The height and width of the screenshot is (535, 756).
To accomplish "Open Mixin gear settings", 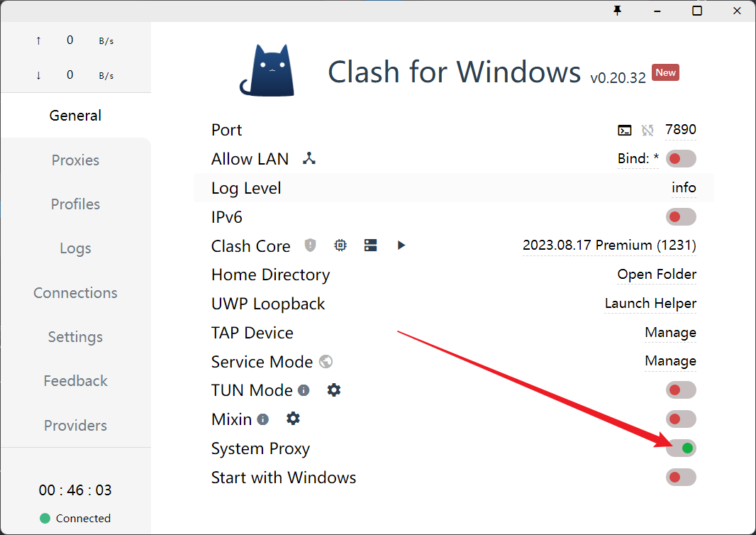I will tap(293, 419).
